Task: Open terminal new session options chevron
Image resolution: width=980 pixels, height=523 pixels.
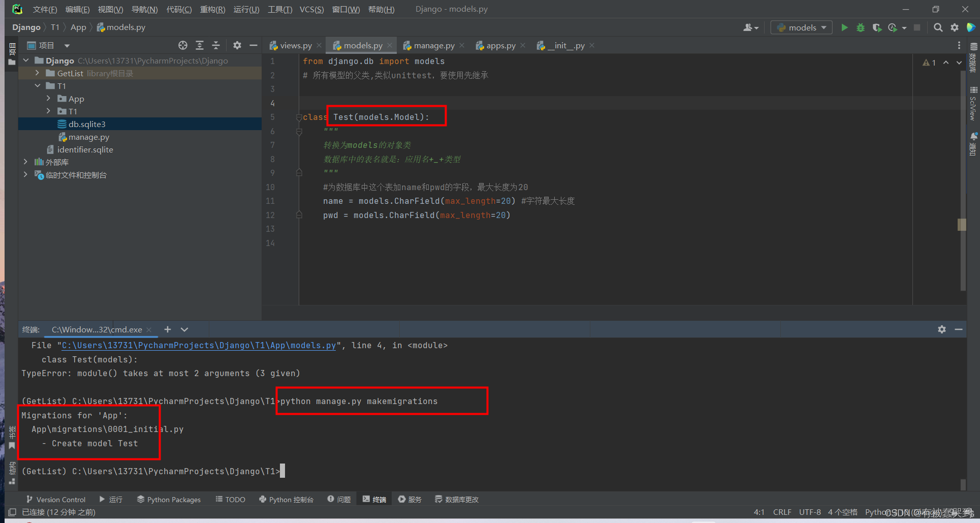Action: 184,329
